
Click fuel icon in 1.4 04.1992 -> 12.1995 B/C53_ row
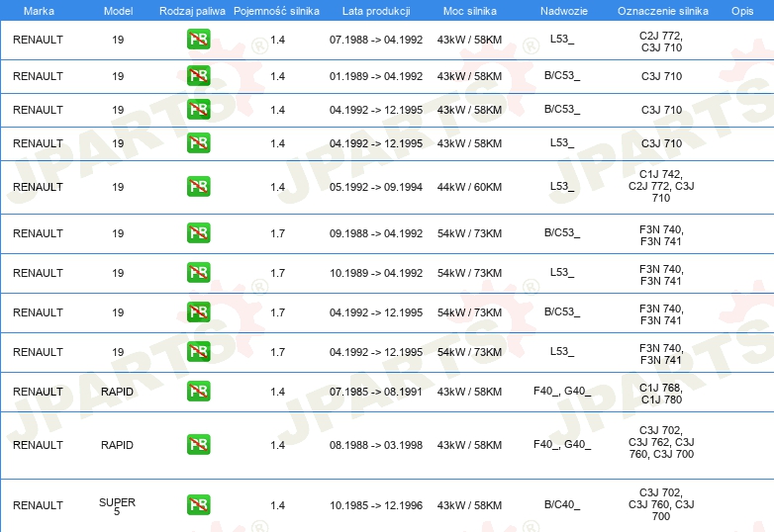click(x=198, y=110)
